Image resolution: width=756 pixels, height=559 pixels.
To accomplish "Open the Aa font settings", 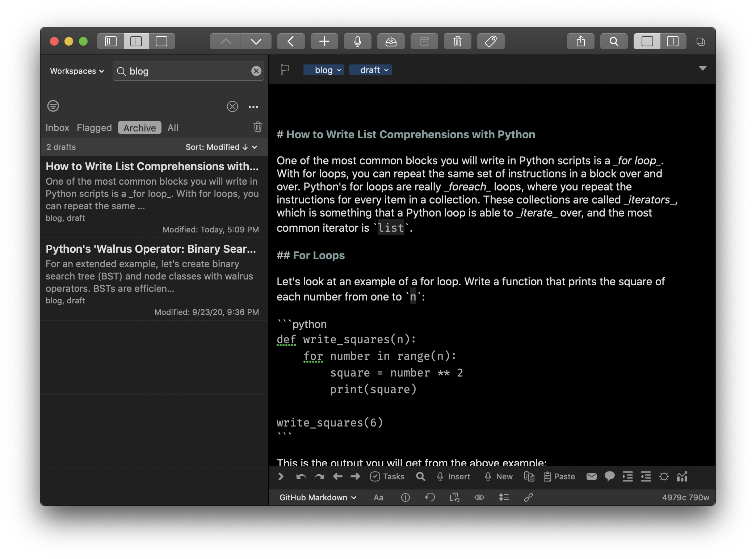I will [x=378, y=497].
